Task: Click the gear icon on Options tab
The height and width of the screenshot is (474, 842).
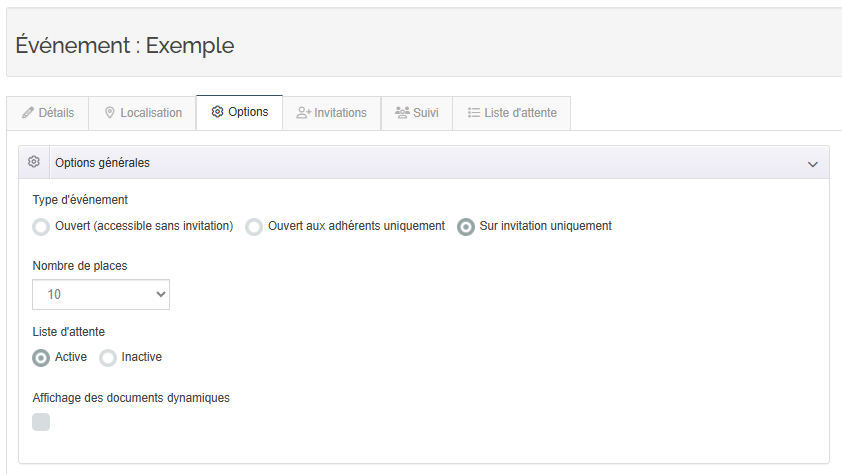Action: tap(217, 112)
